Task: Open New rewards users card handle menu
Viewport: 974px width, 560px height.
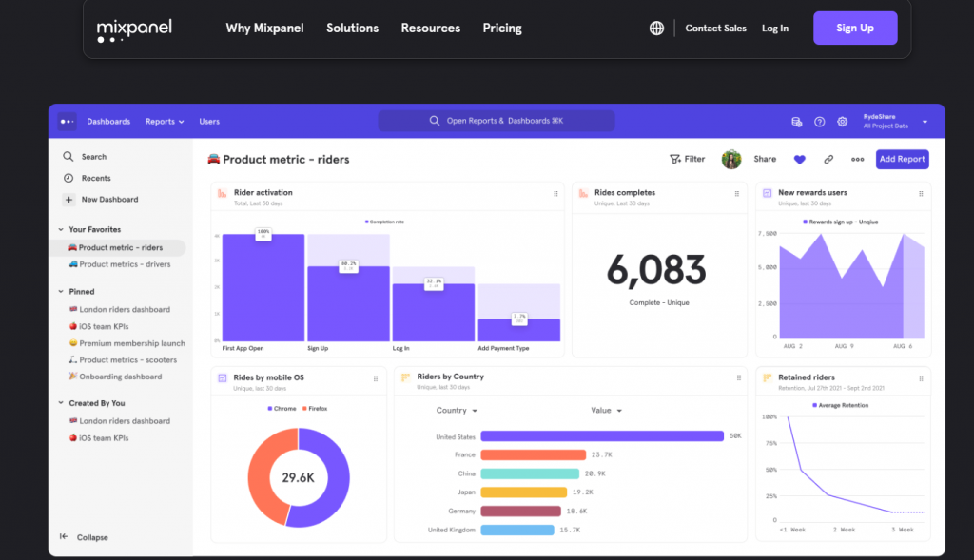Action: pyautogui.click(x=921, y=194)
